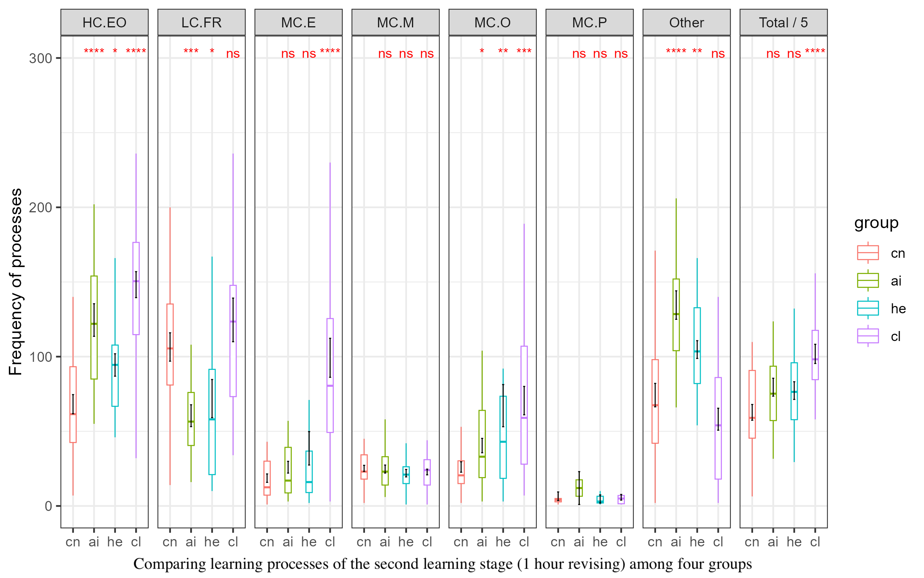The image size is (924, 578).
Task: Click the Frequency of processes axis title
Action: pyautogui.click(x=16, y=282)
